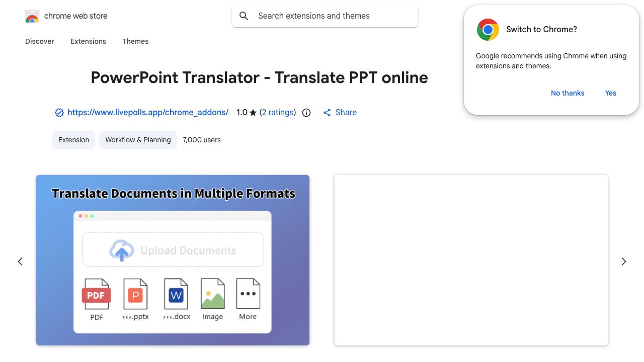
Task: Click the Chrome Web Store logo
Action: [x=32, y=16]
